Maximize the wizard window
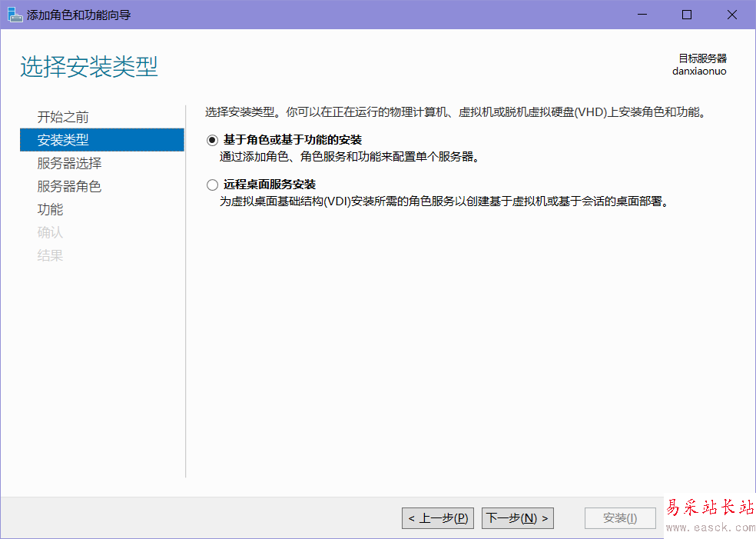756x539 pixels. click(x=687, y=15)
